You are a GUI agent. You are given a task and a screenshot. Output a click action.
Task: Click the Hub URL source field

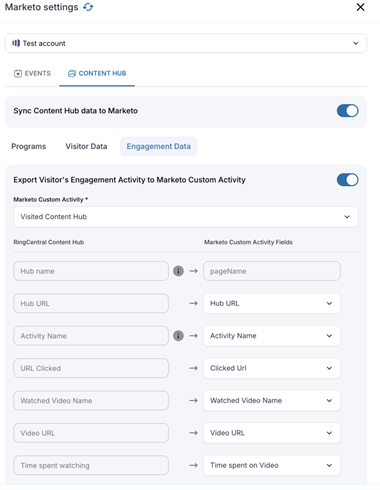(x=91, y=303)
